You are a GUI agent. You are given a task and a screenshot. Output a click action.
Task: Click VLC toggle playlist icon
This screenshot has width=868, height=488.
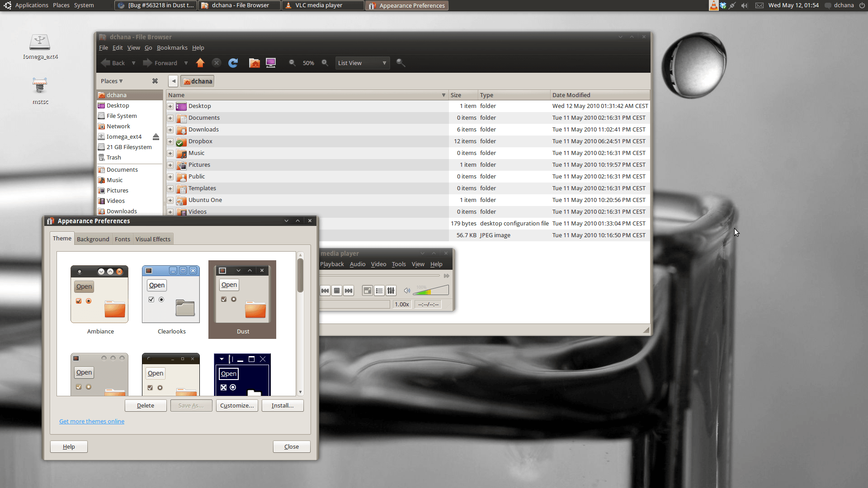point(378,290)
